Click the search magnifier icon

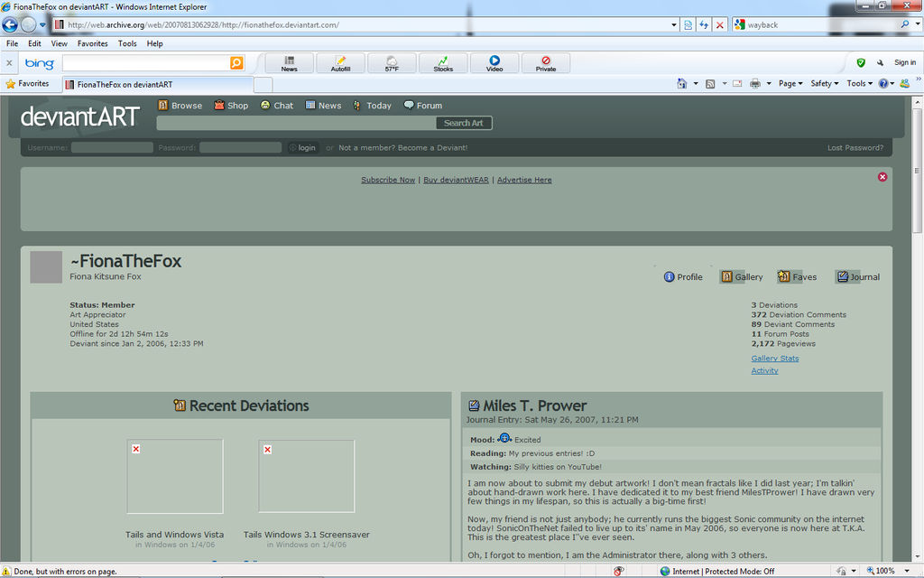click(905, 24)
